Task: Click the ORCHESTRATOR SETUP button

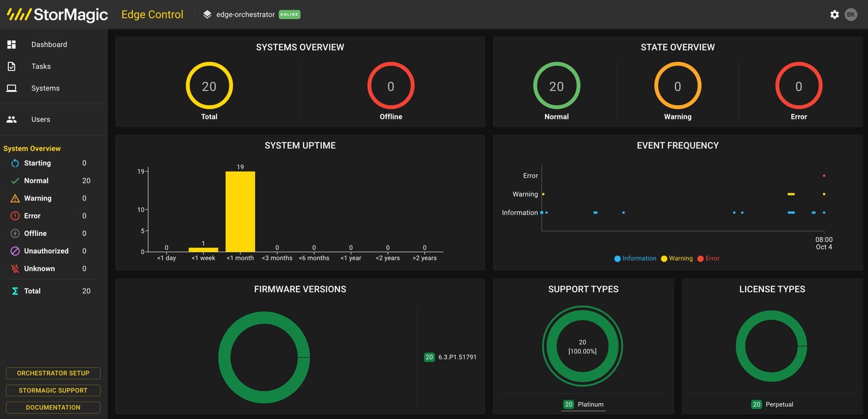Action: coord(53,373)
